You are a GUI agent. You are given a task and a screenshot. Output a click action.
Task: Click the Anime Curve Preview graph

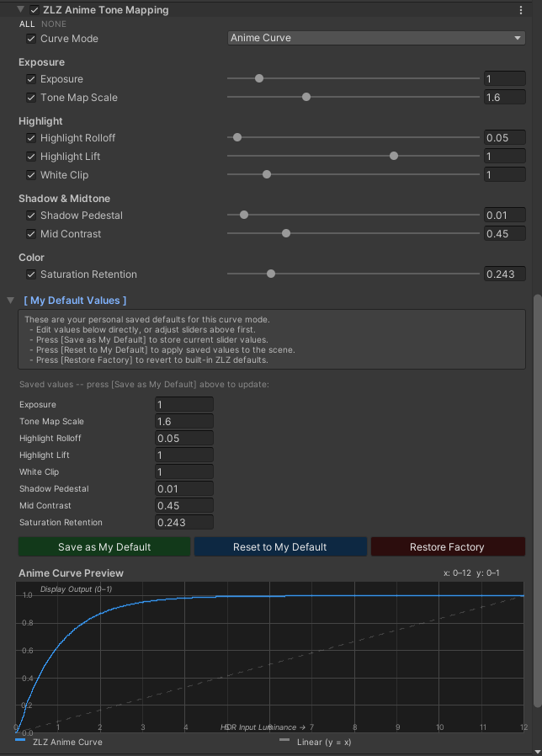(x=270, y=657)
